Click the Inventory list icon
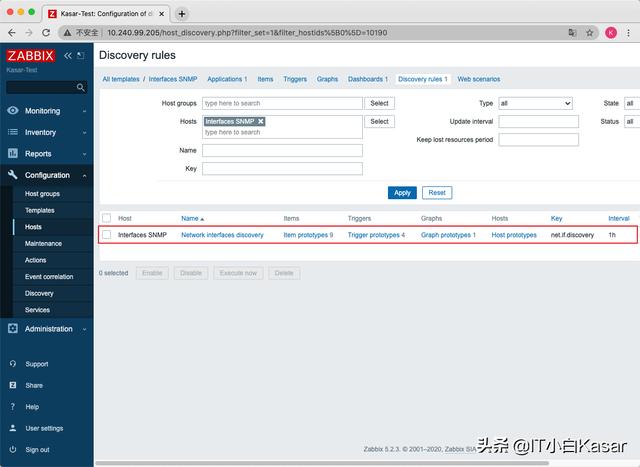This screenshot has width=640, height=467. 13,132
